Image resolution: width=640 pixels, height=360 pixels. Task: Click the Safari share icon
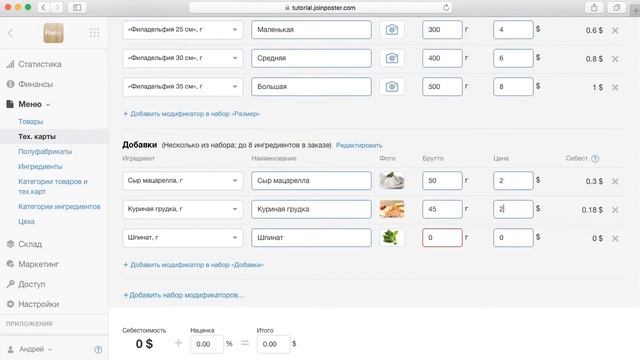tap(594, 7)
